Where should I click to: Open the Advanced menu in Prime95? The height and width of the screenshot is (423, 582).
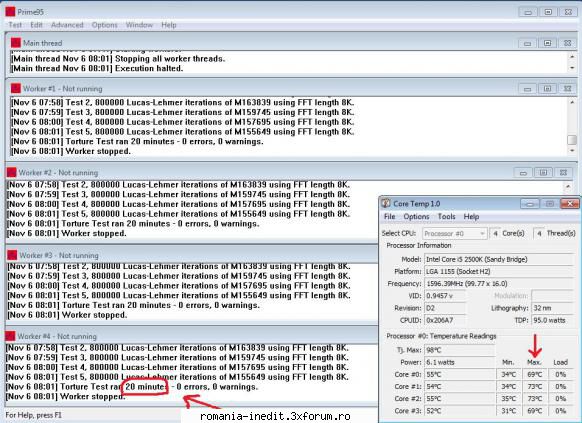[67, 25]
